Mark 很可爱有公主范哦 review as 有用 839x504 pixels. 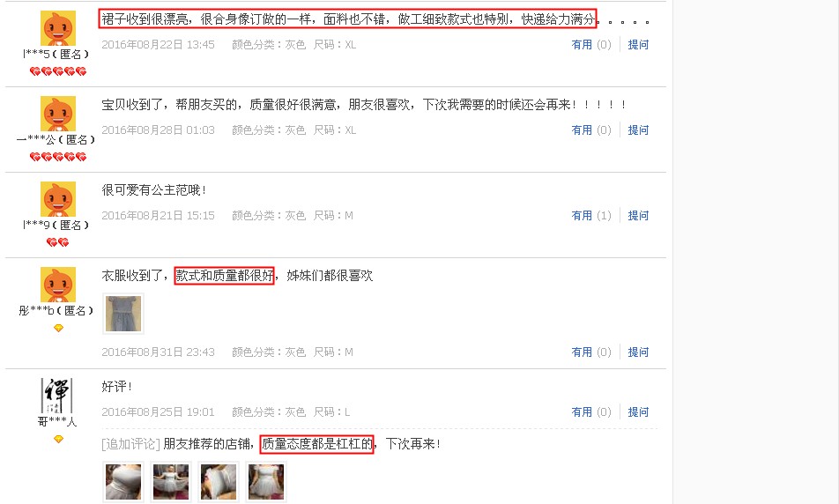(582, 216)
